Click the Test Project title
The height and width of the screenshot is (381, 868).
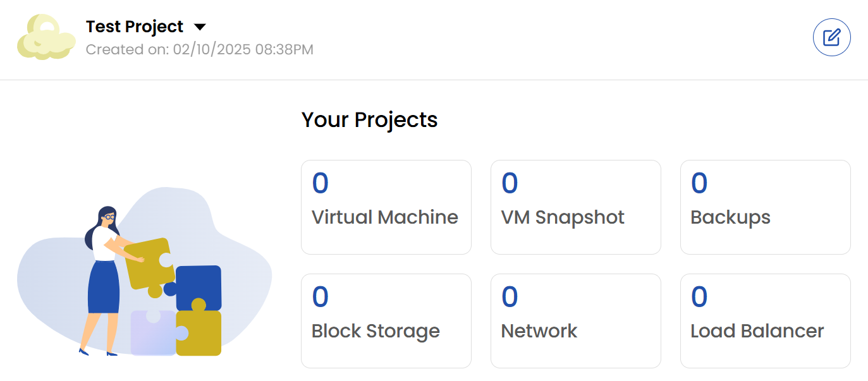[x=135, y=27]
